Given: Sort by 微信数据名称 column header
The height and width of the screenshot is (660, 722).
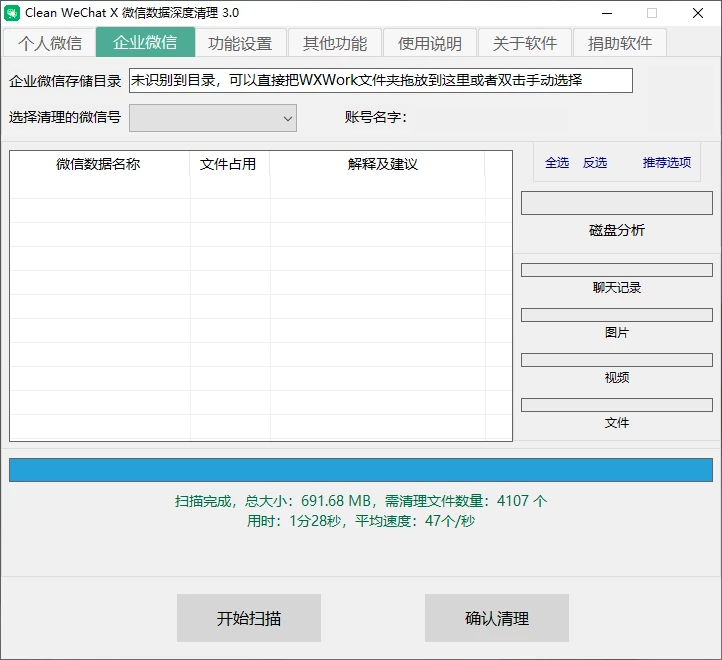Looking at the screenshot, I should click(99, 164).
